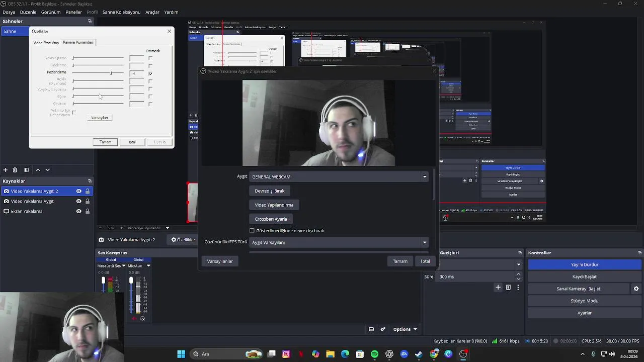Open the Aygıt dropdown showing GENERAL WEBCAM
This screenshot has height=362, width=644.
(x=340, y=176)
